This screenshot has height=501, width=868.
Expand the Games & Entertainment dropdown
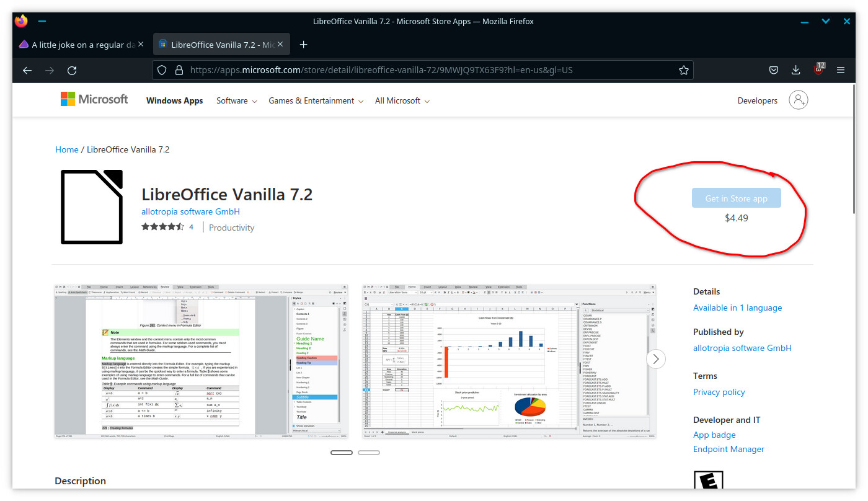316,100
